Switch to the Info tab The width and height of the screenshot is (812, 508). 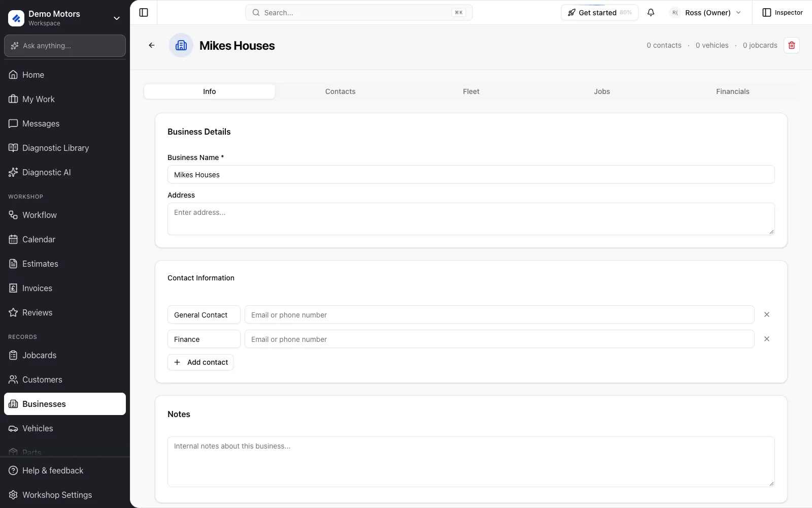point(210,91)
